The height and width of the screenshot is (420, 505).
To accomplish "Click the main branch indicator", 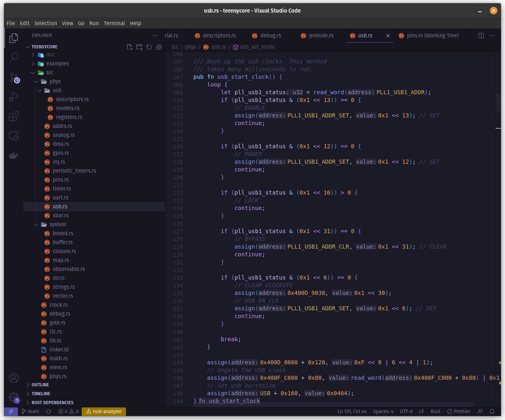I will (30, 411).
